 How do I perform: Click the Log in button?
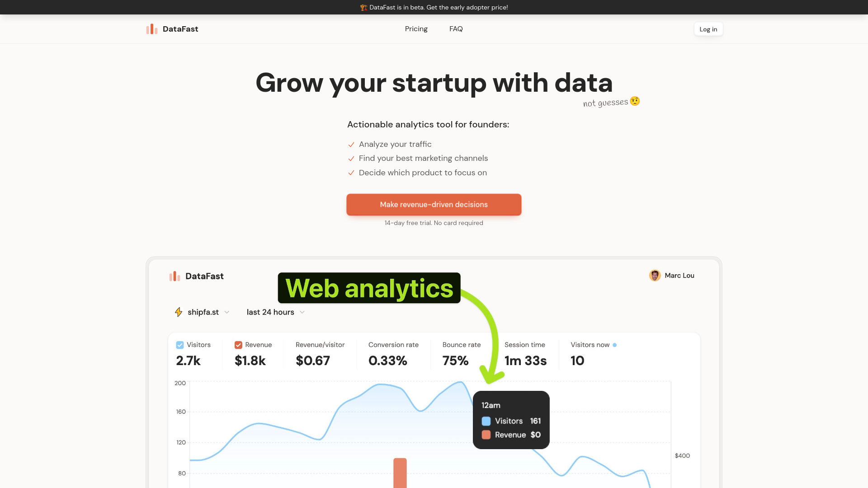point(708,29)
